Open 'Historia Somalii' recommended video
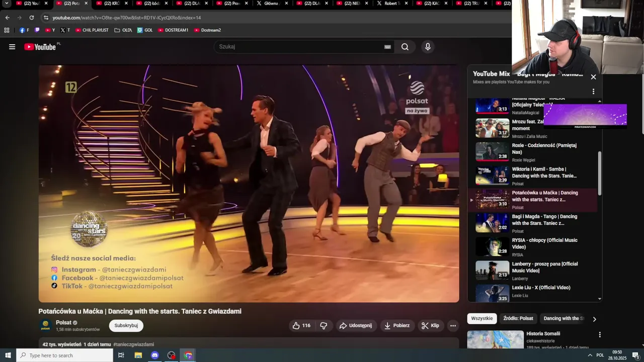The width and height of the screenshot is (644, 362). pyautogui.click(x=543, y=334)
